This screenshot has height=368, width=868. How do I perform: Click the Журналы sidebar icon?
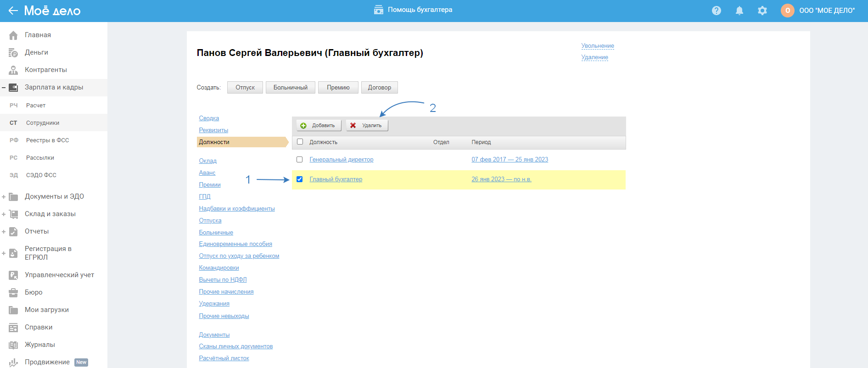click(x=13, y=345)
